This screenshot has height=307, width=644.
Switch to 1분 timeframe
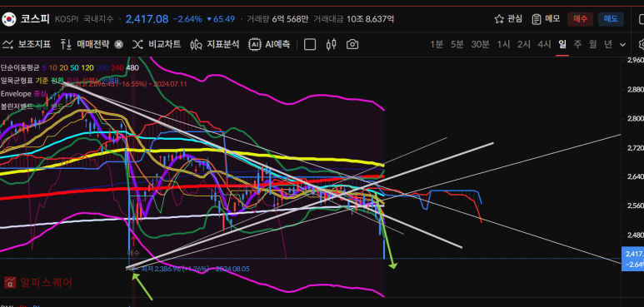(x=437, y=44)
